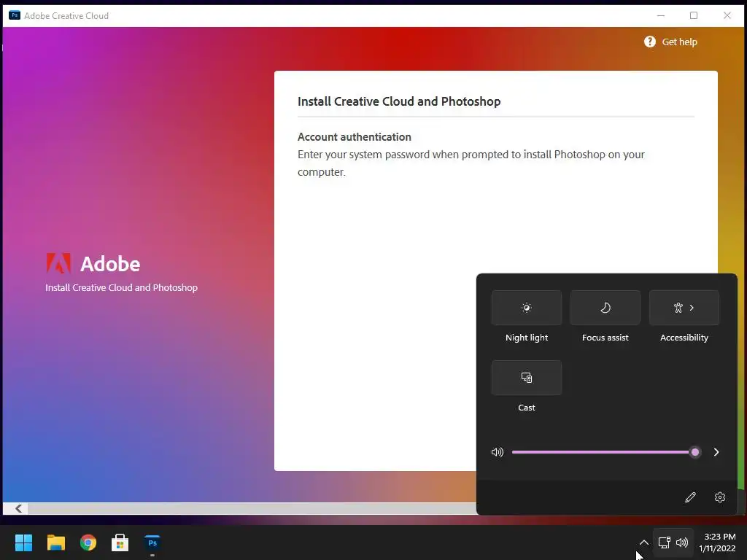Screen dimensions: 747x560
Task: Click the Cast label text
Action: 527,408
